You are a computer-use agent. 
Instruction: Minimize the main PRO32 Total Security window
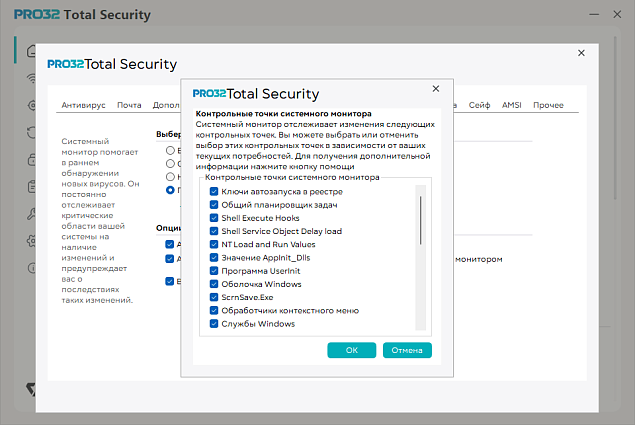pos(594,15)
